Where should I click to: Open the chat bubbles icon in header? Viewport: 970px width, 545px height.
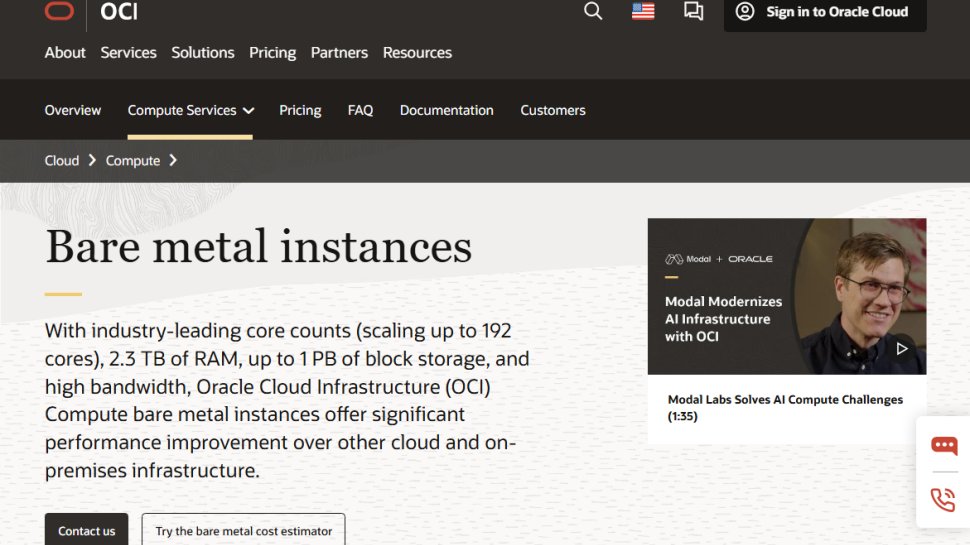693,11
